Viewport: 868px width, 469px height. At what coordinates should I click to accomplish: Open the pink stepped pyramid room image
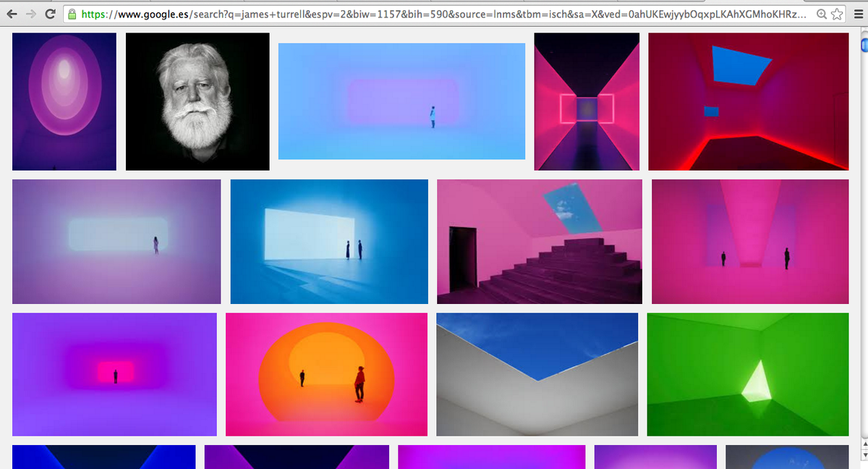click(540, 242)
